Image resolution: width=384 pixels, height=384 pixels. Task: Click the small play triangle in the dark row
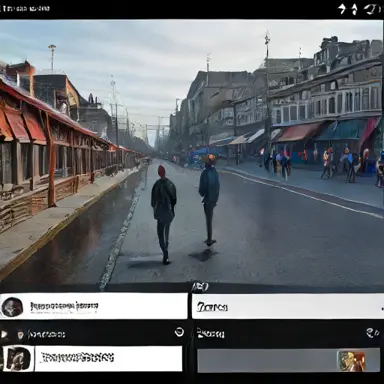click(4, 334)
